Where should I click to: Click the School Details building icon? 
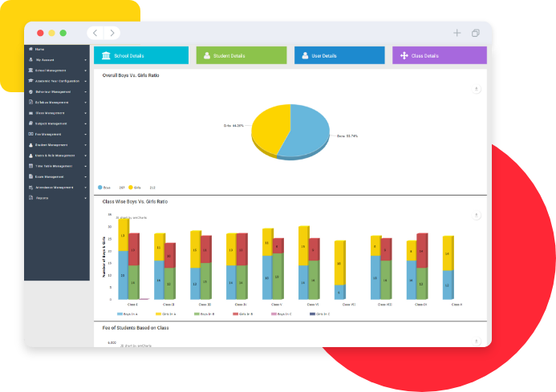coord(108,55)
